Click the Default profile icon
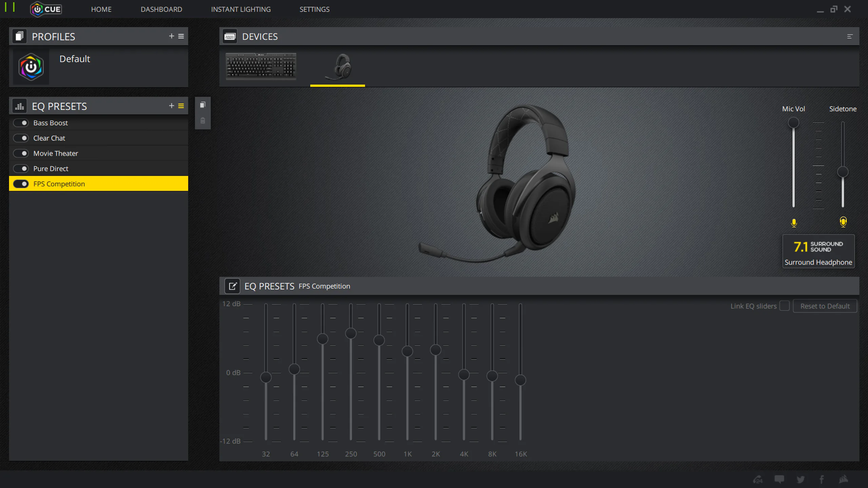 pyautogui.click(x=31, y=67)
